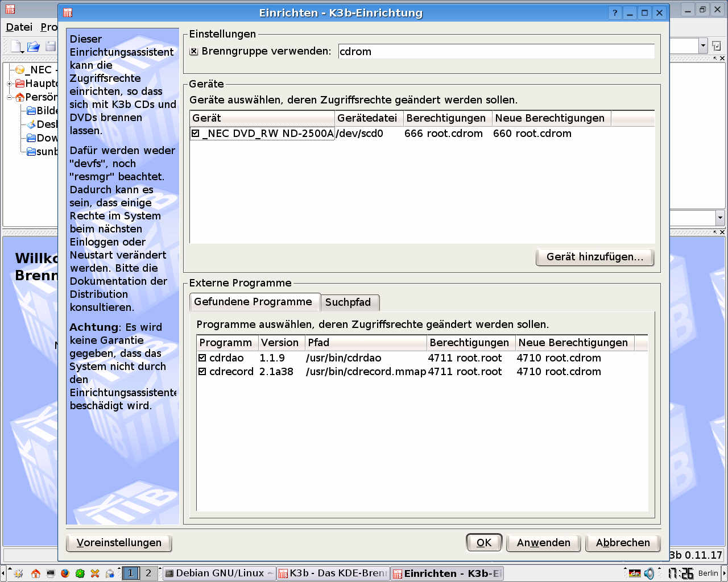Click the Voreinstellungen button
The height and width of the screenshot is (582, 728).
119,543
